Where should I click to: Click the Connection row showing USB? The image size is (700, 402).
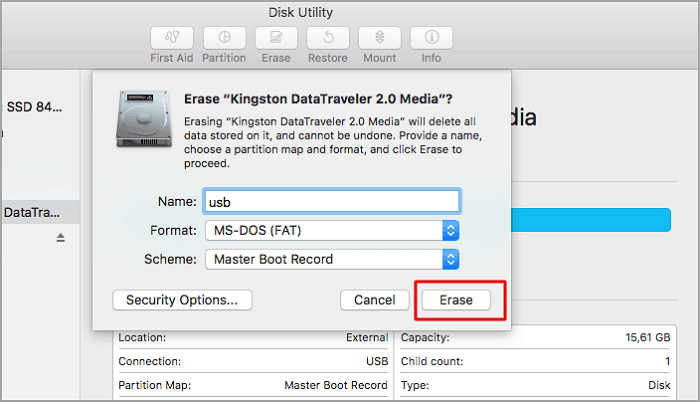tap(252, 361)
